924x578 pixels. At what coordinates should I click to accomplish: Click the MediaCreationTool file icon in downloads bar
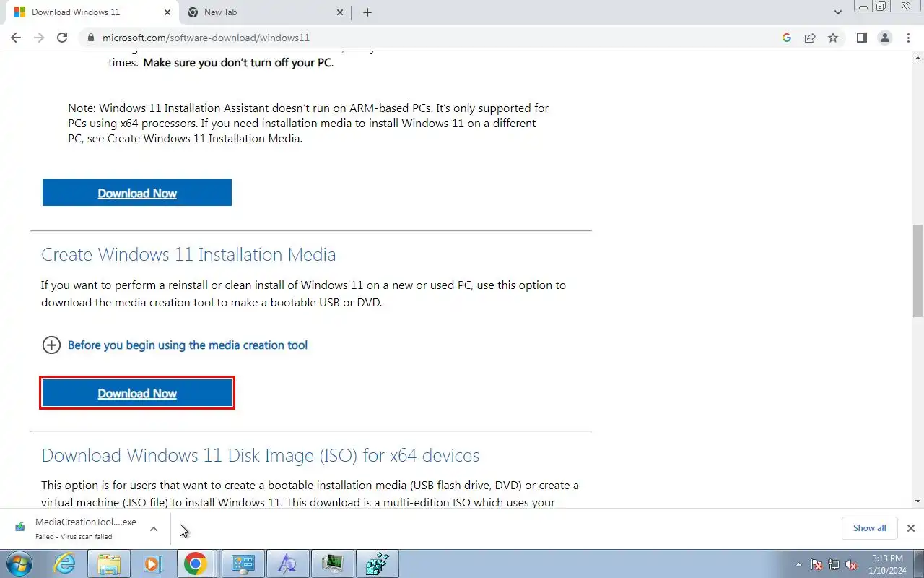20,527
